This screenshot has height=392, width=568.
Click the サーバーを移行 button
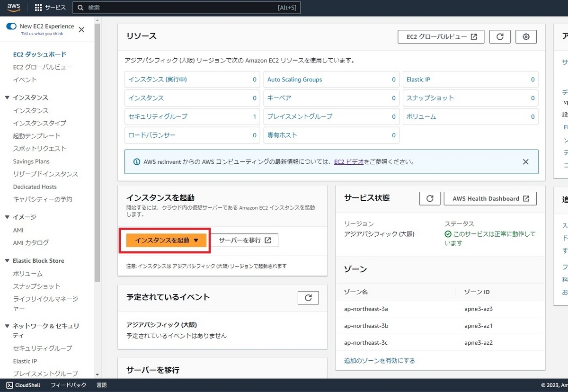[x=245, y=240]
